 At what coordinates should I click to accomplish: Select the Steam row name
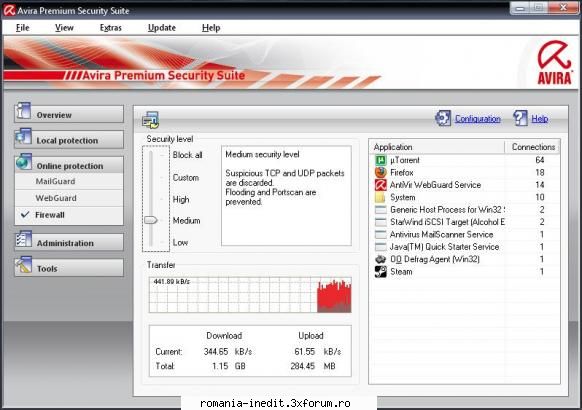[x=401, y=272]
